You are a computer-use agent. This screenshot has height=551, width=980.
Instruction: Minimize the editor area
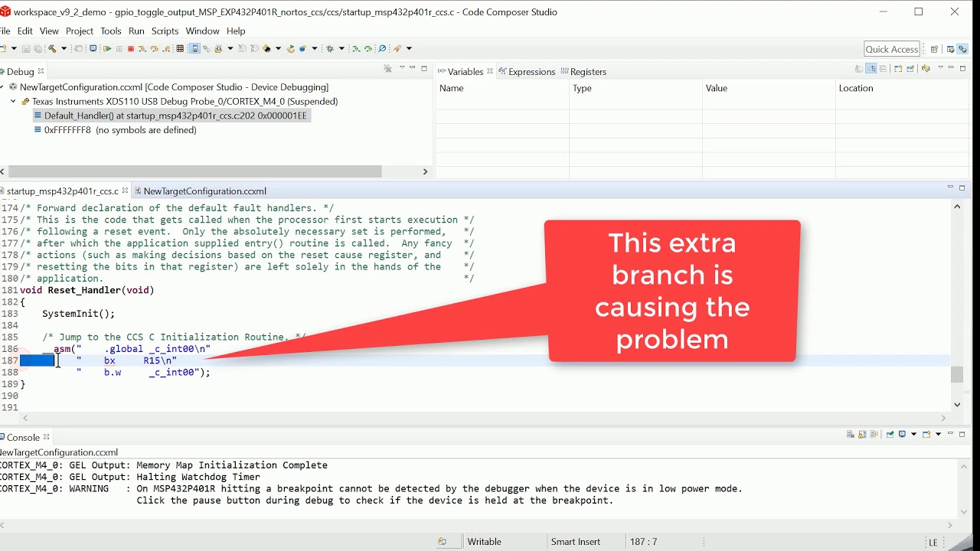950,187
